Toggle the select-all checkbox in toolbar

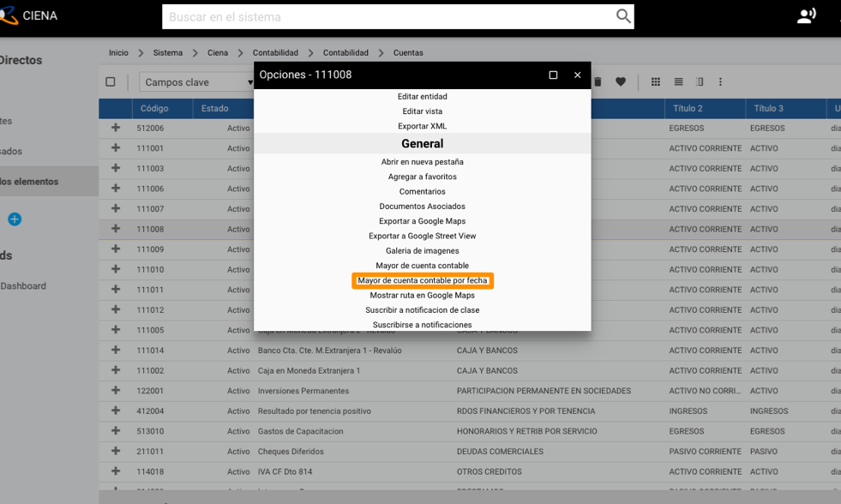click(x=111, y=82)
